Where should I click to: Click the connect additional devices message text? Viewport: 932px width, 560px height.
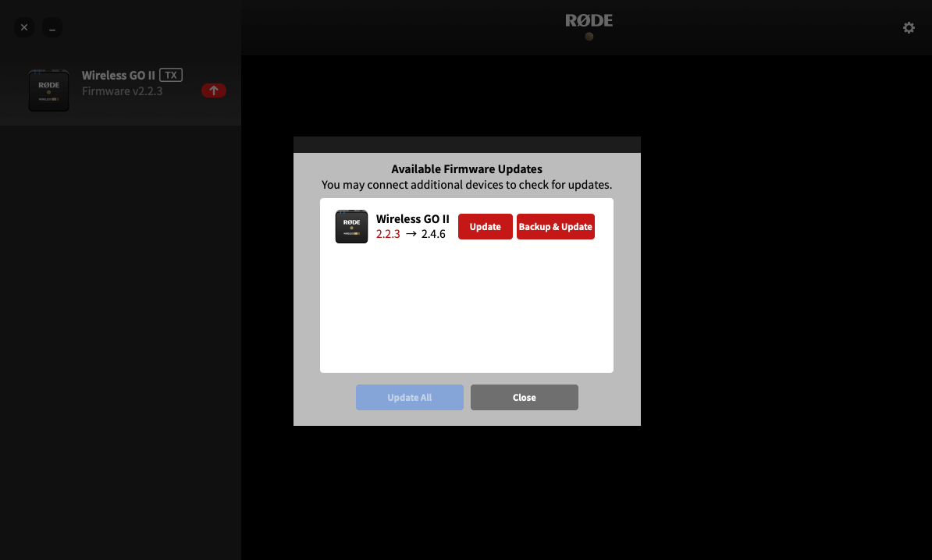click(x=466, y=185)
